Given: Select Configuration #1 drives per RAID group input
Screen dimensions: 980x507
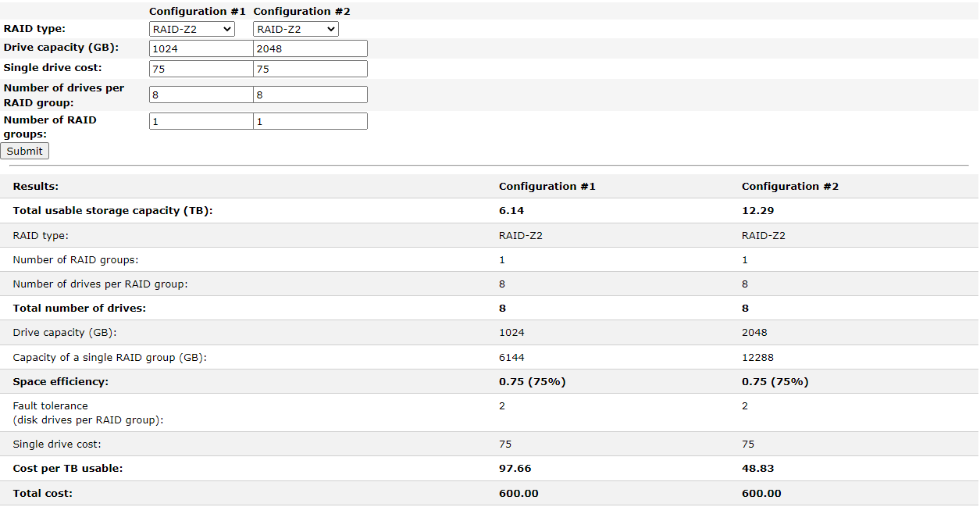Looking at the screenshot, I should click(x=201, y=95).
